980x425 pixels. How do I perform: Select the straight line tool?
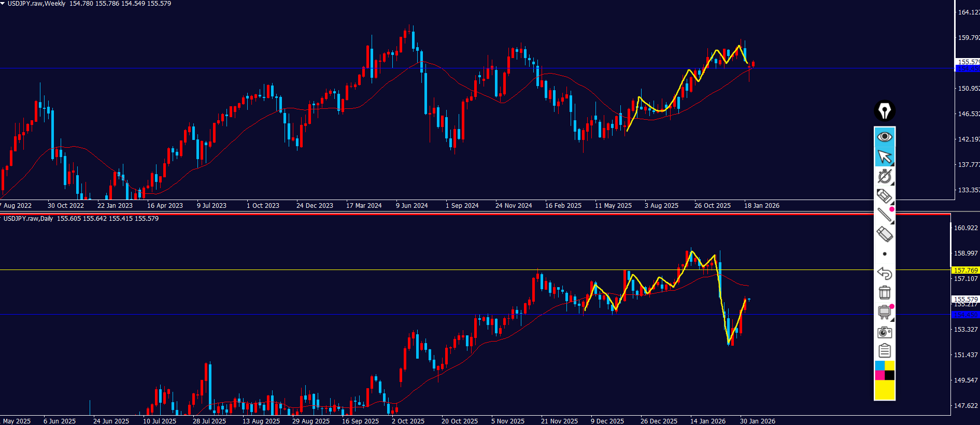point(884,215)
